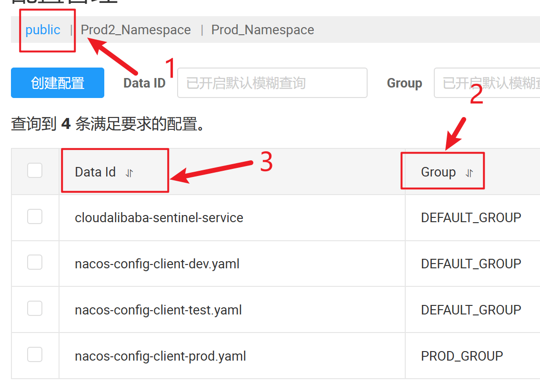The height and width of the screenshot is (392, 540).
Task: Focus the Data ID search field
Action: tap(272, 83)
